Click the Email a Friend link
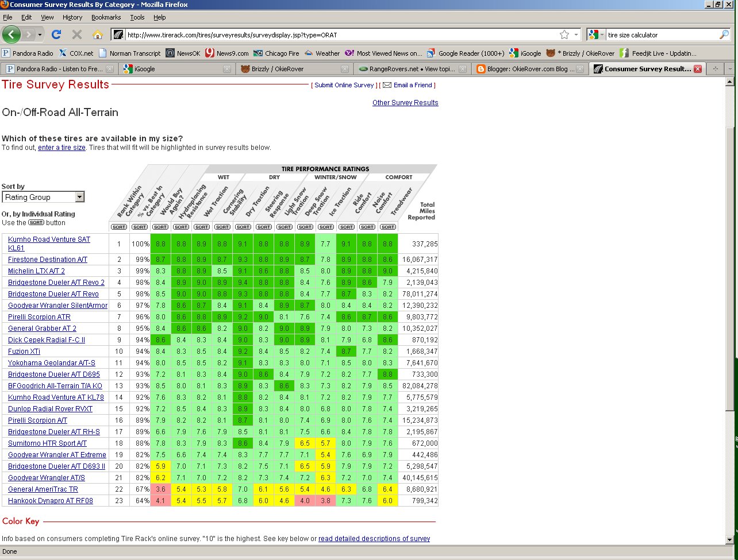Viewport: 738px width, 560px height. click(413, 85)
